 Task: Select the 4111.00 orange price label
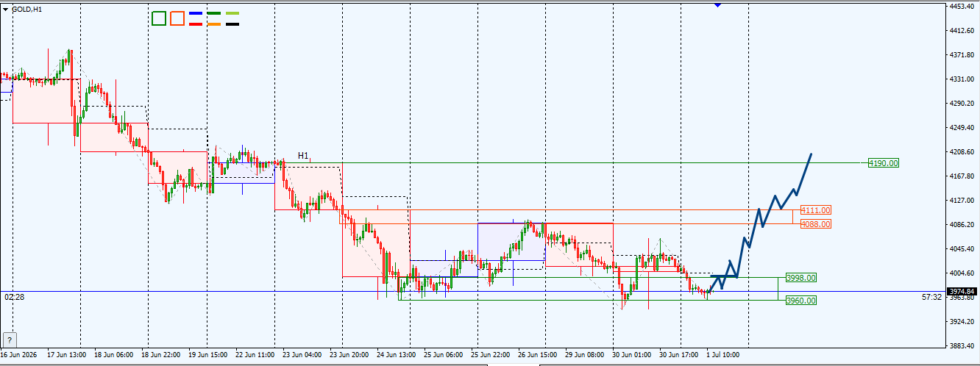(816, 210)
